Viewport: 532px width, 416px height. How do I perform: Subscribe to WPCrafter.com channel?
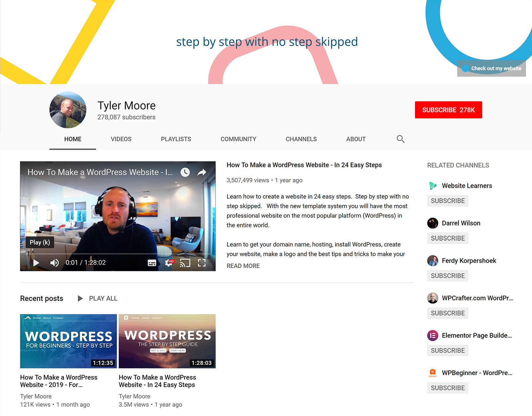(x=448, y=313)
